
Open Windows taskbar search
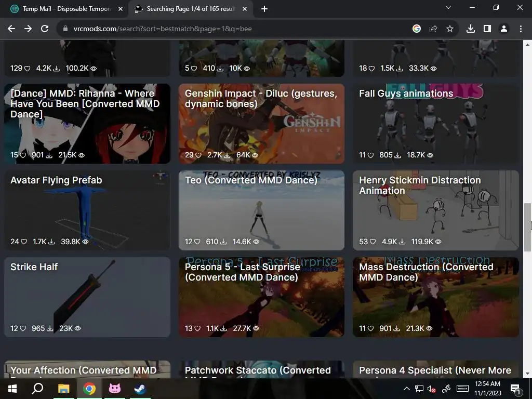coord(37,389)
